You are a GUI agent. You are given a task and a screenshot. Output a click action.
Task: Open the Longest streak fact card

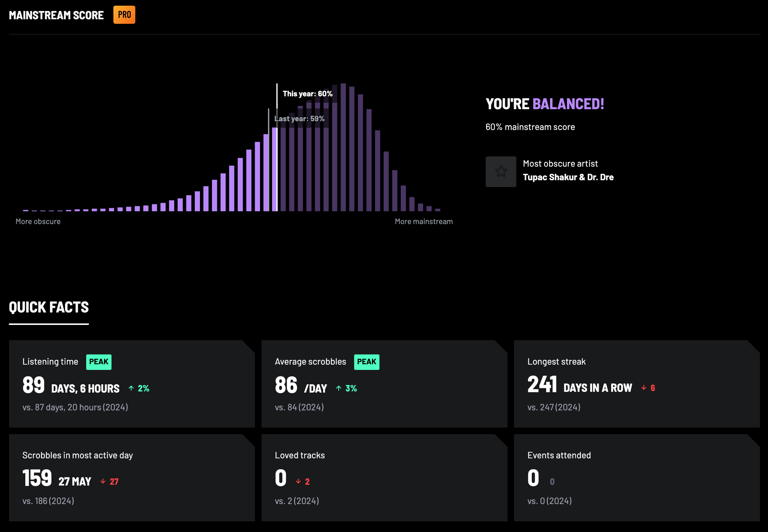pos(636,384)
